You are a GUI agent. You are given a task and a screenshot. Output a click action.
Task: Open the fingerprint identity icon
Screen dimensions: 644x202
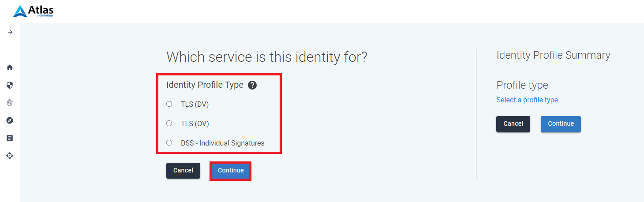[x=10, y=103]
